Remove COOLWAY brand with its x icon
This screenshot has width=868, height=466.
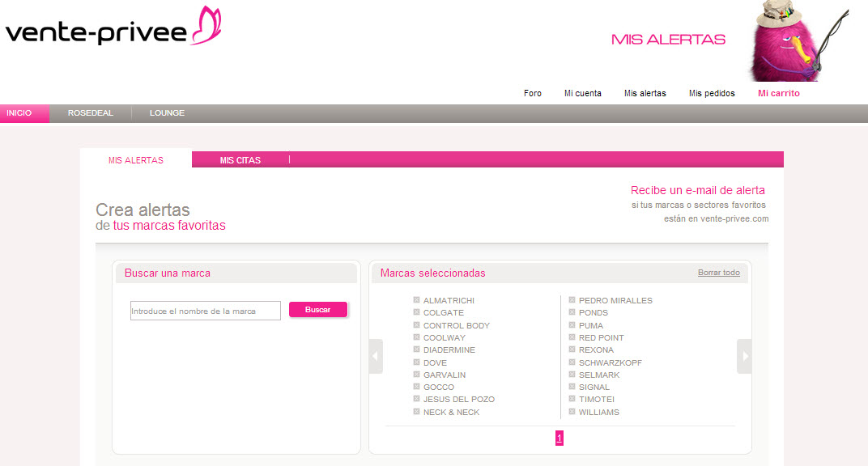416,337
